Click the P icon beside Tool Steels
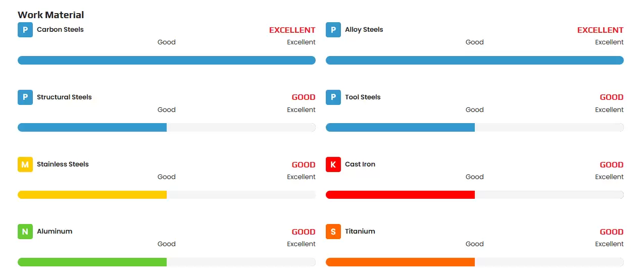This screenshot has height=280, width=644. (x=333, y=97)
